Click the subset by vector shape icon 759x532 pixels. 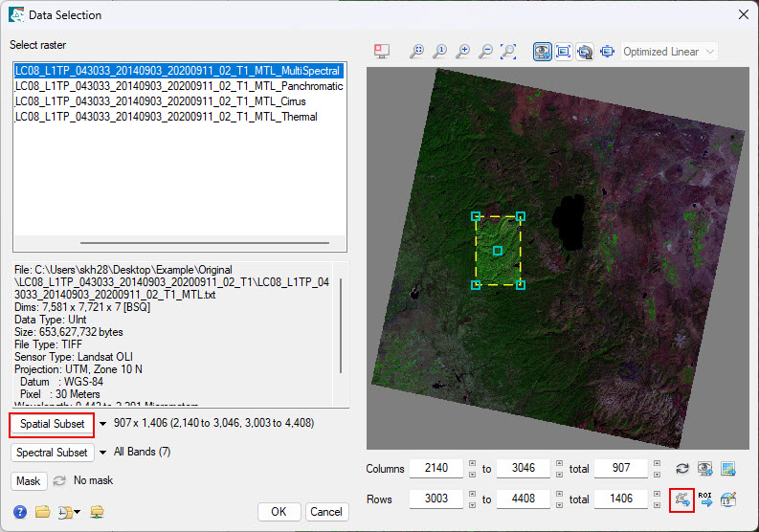click(x=682, y=499)
